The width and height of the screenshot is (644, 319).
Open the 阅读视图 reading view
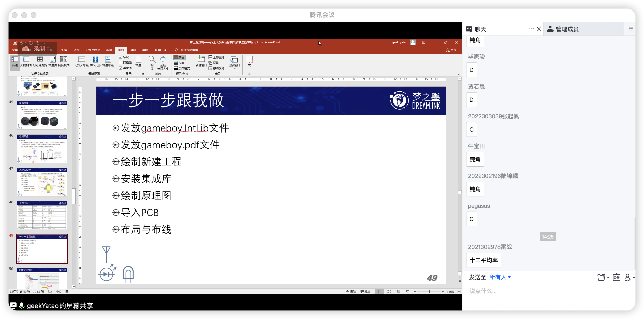click(64, 61)
